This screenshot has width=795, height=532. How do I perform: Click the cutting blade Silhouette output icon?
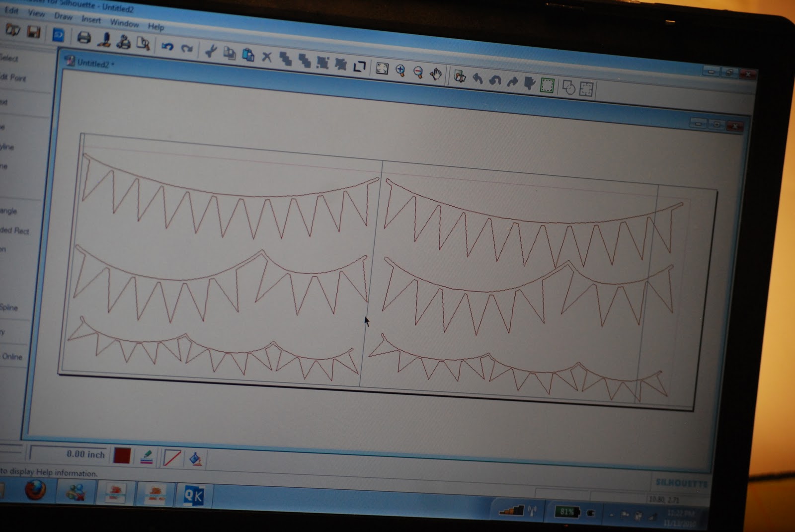point(104,40)
